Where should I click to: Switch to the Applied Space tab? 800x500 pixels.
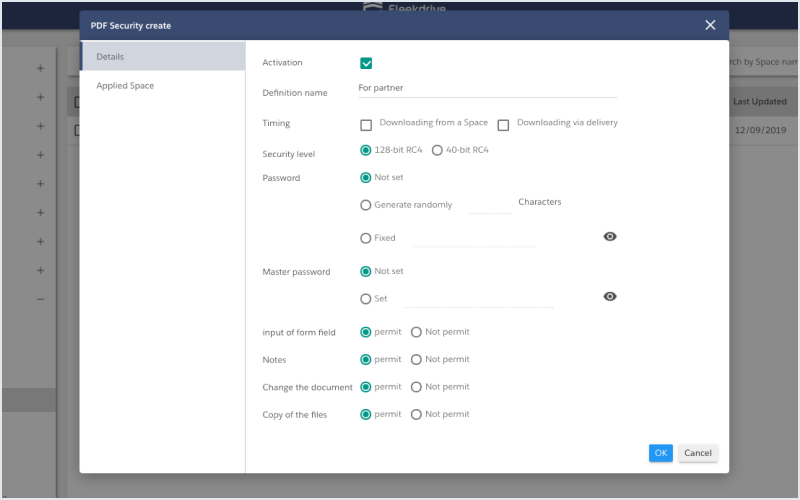click(163, 85)
